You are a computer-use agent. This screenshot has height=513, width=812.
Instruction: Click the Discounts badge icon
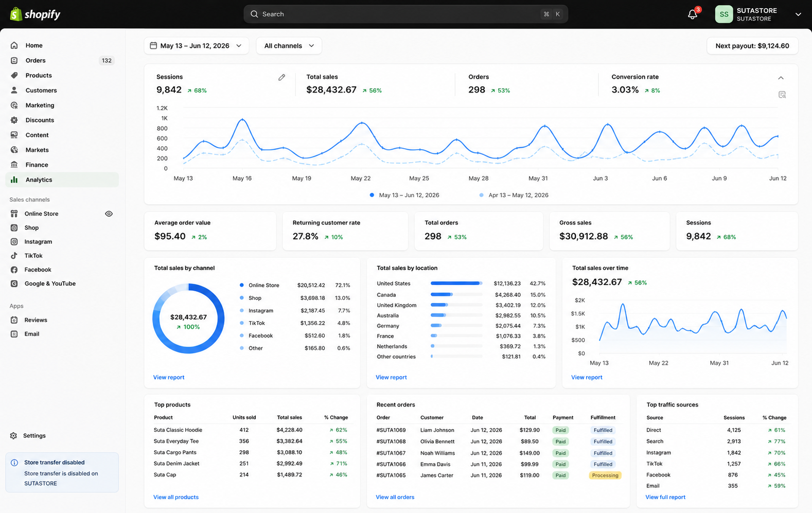coord(14,120)
